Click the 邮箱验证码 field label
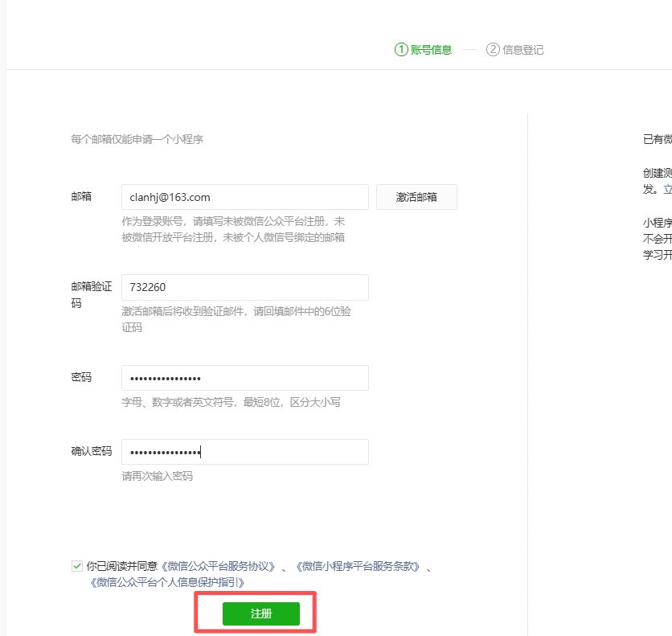This screenshot has height=636, width=672. (x=92, y=294)
